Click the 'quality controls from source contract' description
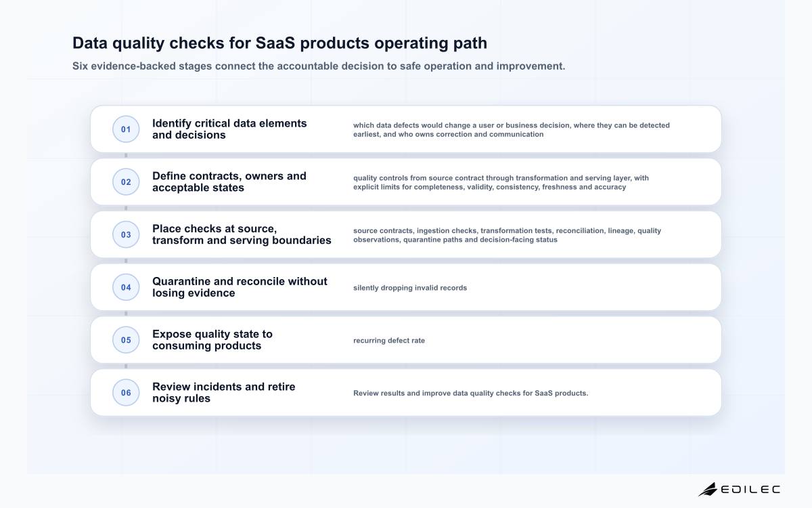This screenshot has height=508, width=812. [501, 182]
